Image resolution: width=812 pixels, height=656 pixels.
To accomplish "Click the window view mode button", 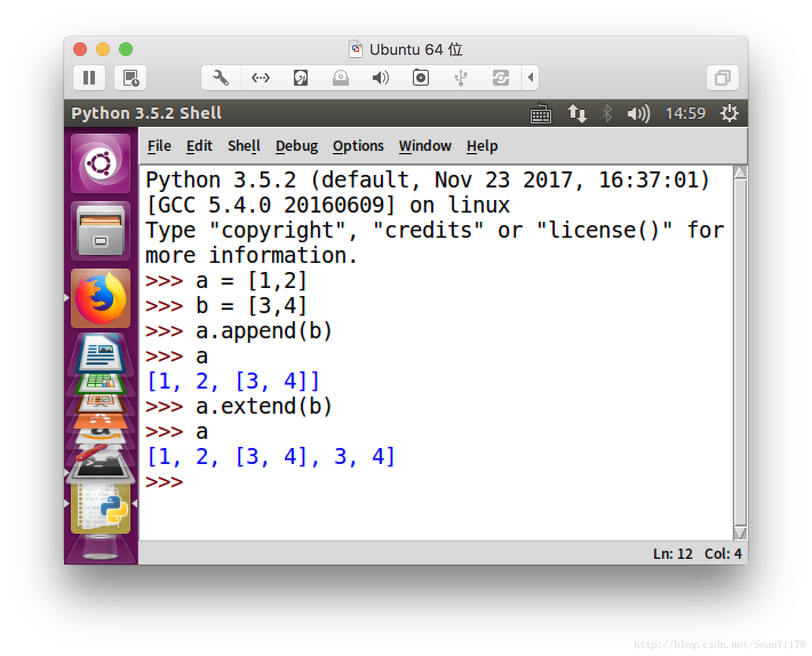I will pyautogui.click(x=723, y=78).
